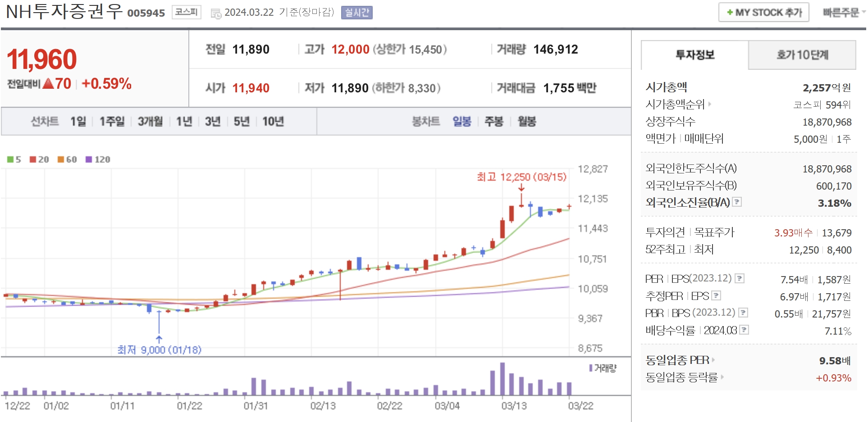868x422 pixels.
Task: Open help icon beside PER EPS(2023.12)
Action: click(740, 278)
